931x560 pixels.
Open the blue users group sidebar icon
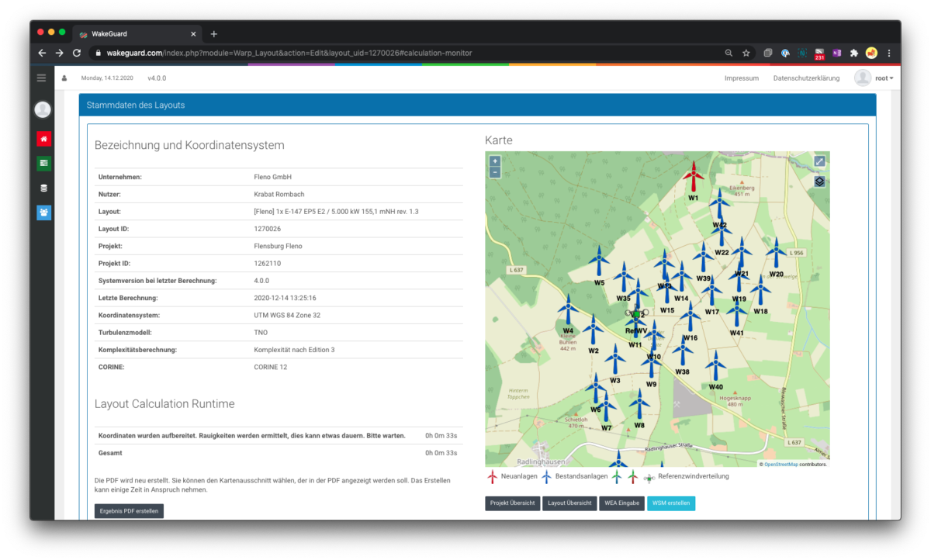point(43,213)
